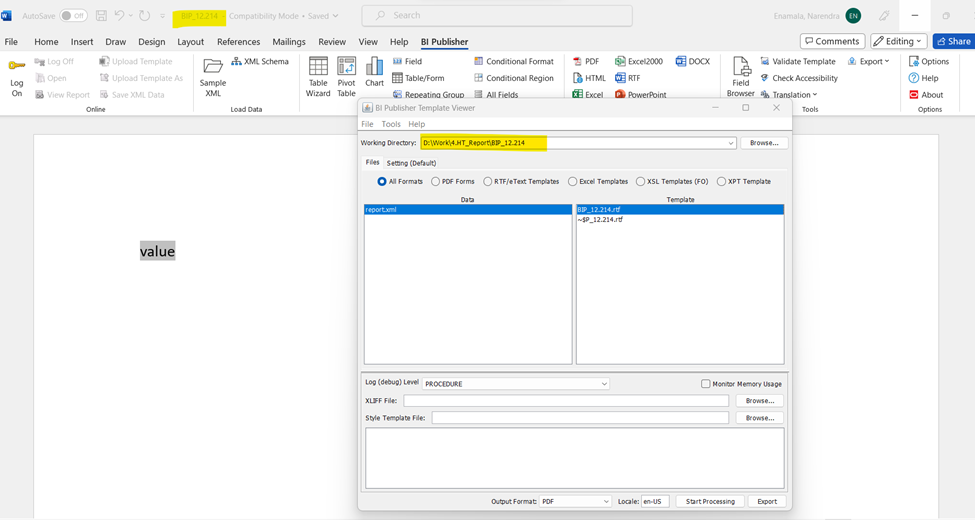Click the Word Save icon

[101, 16]
